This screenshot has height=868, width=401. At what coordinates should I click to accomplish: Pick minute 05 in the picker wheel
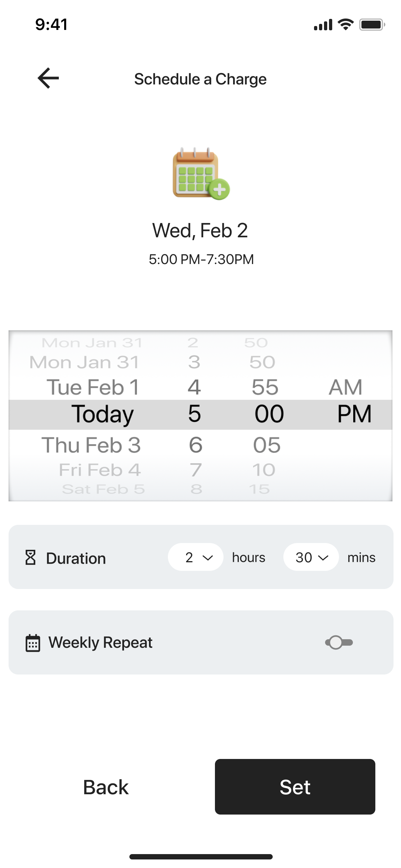point(267,445)
